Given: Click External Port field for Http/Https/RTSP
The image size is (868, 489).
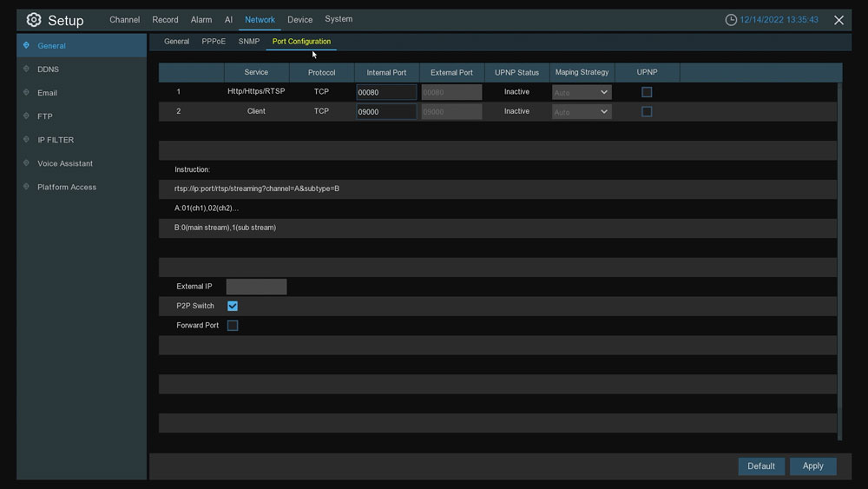Looking at the screenshot, I should (451, 92).
